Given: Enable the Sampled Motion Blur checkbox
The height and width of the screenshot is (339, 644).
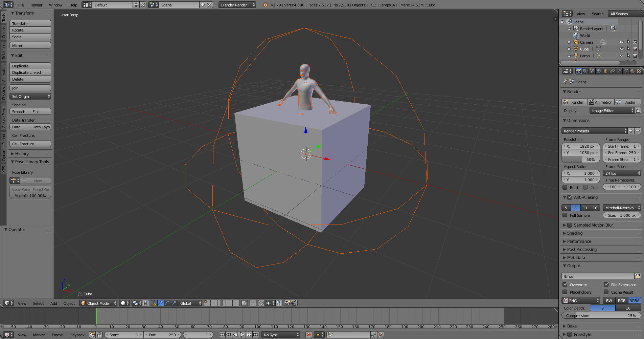Looking at the screenshot, I should click(x=570, y=225).
